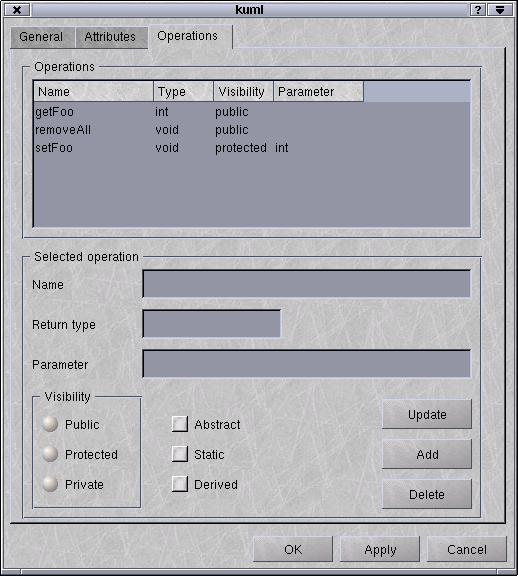Click the Visibility column header
This screenshot has height=576, width=518.
243,91
